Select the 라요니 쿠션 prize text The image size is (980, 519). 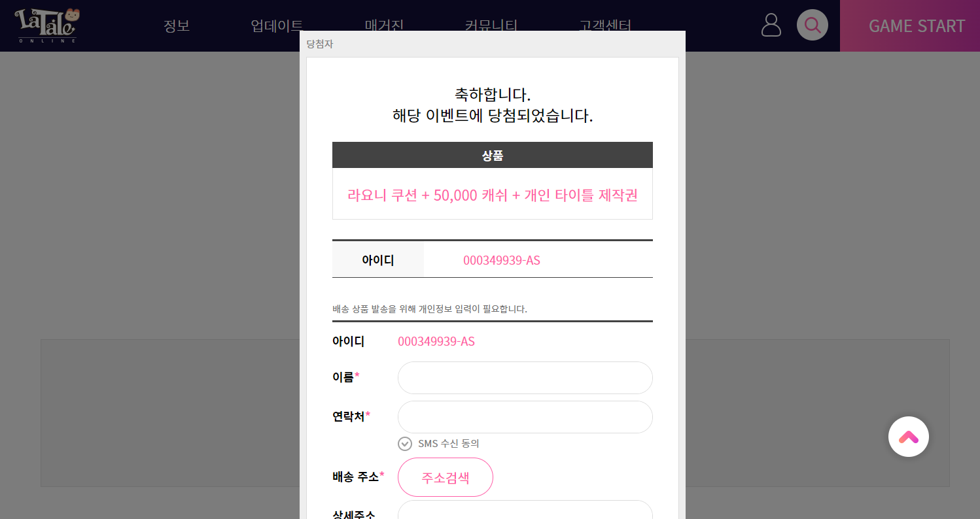pos(493,195)
